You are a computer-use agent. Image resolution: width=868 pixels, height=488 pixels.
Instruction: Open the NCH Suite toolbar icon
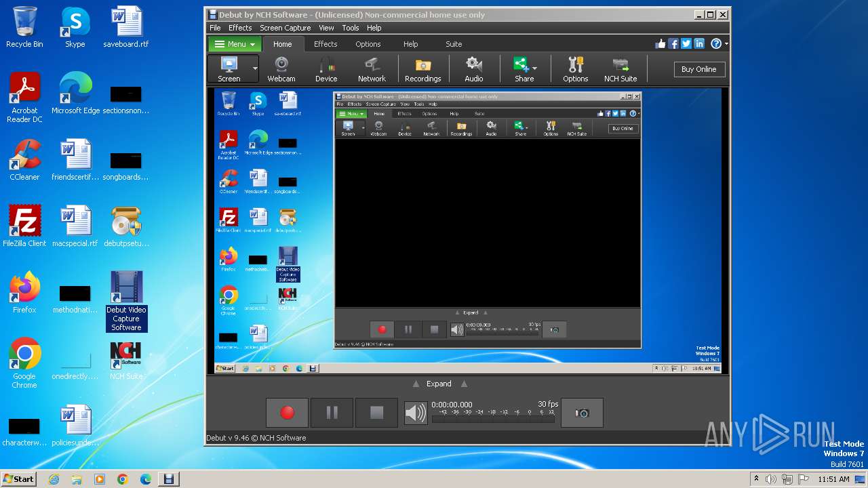620,69
